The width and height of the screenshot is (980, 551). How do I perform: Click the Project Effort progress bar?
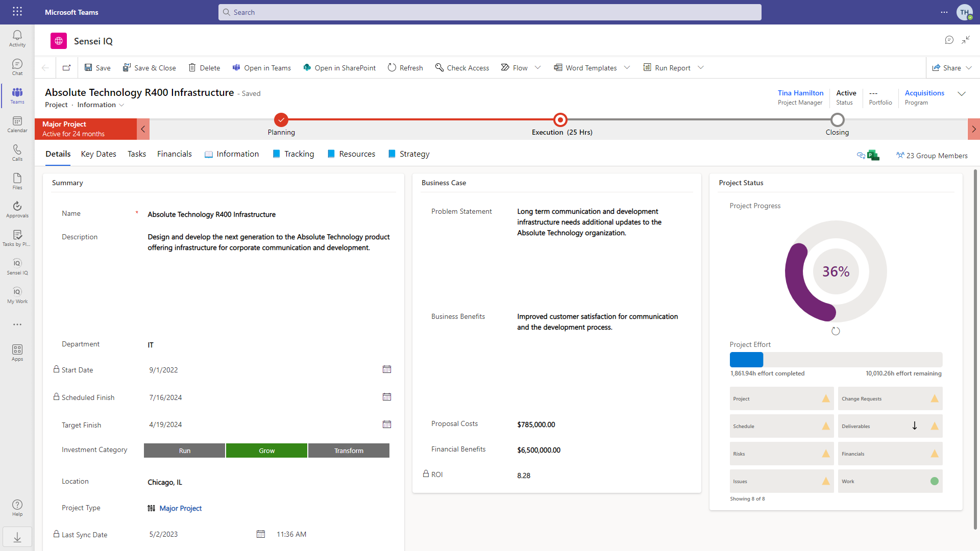coord(836,360)
